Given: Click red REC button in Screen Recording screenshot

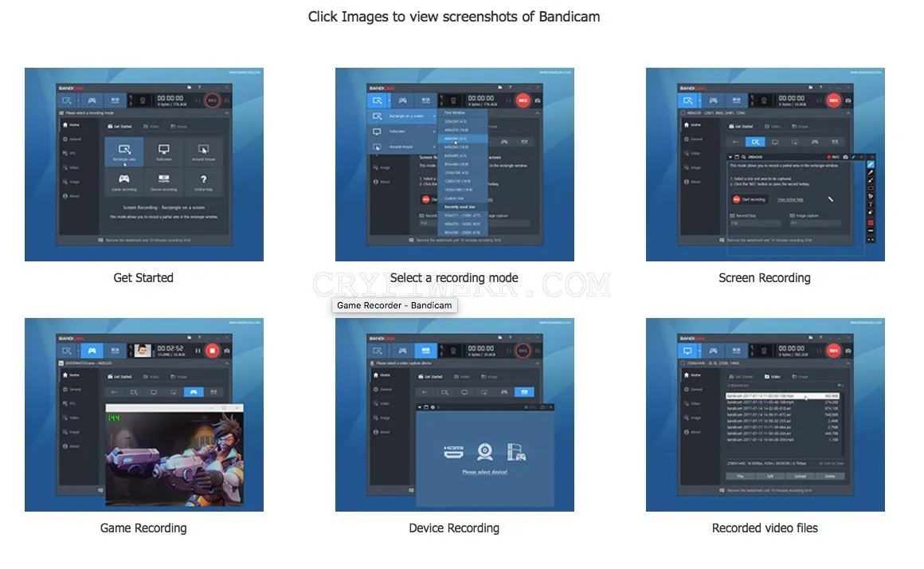Looking at the screenshot, I should (833, 100).
